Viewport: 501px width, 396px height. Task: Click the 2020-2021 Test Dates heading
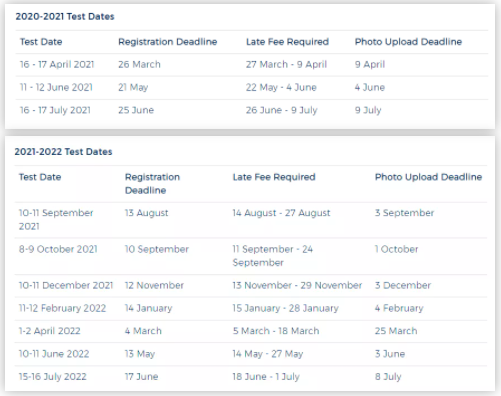[65, 16]
